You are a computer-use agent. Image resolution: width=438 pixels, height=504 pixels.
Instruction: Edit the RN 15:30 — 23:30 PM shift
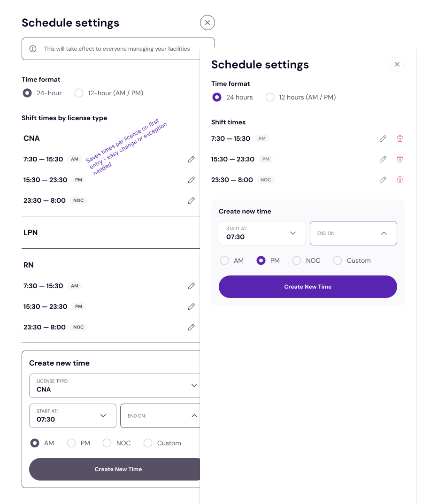[x=191, y=307]
